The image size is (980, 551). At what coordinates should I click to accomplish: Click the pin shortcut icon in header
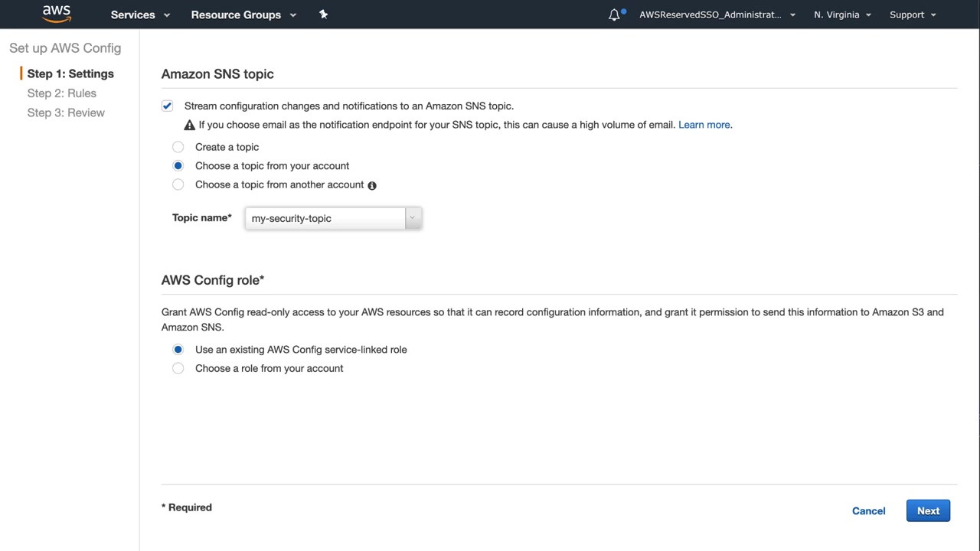323,15
